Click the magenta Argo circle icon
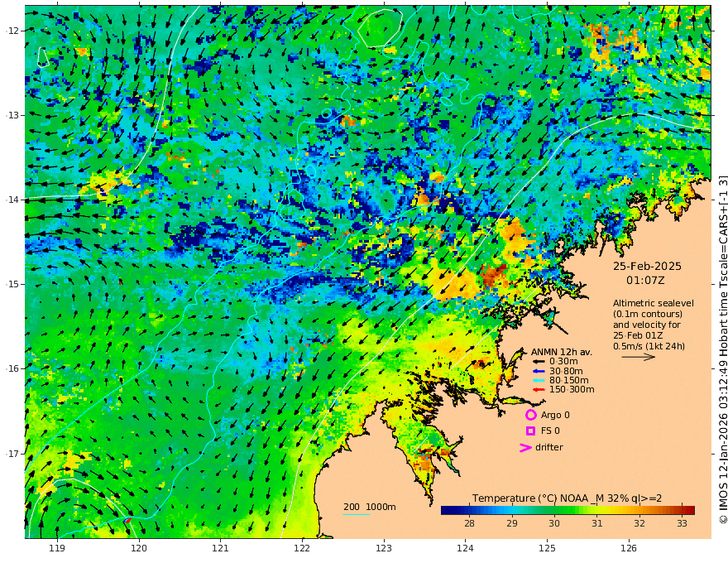This screenshot has width=728, height=563. click(x=530, y=415)
